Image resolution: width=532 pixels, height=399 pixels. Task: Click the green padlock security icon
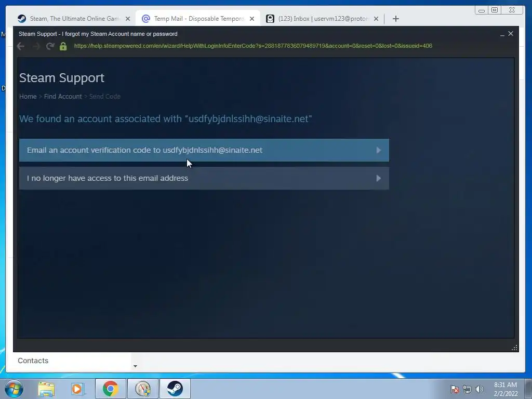click(x=63, y=46)
